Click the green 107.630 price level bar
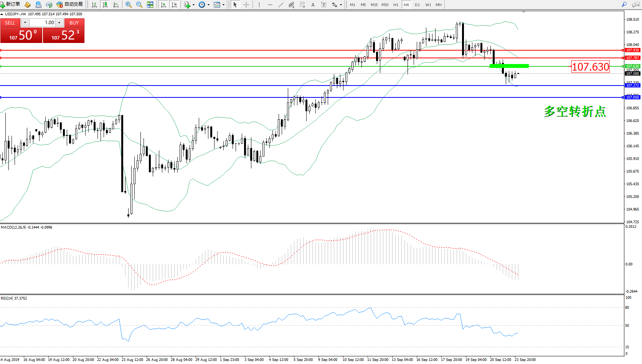 pyautogui.click(x=509, y=66)
